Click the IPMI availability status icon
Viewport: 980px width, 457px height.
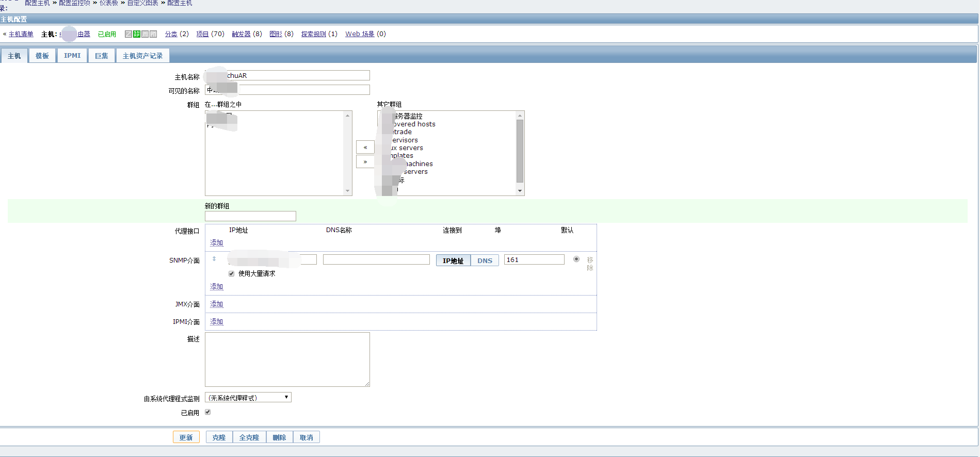153,34
